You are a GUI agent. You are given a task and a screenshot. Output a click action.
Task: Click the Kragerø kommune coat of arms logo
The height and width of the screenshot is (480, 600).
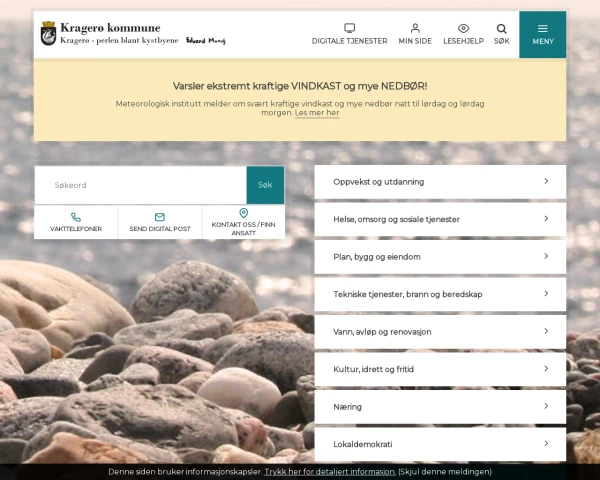tap(48, 35)
